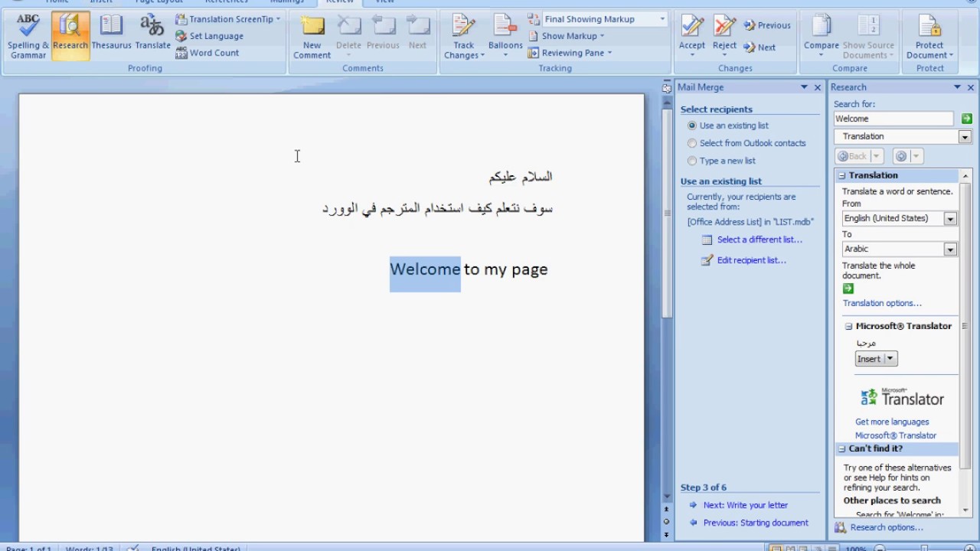The height and width of the screenshot is (551, 980).
Task: Open Microsoft Translator link
Action: click(x=896, y=435)
